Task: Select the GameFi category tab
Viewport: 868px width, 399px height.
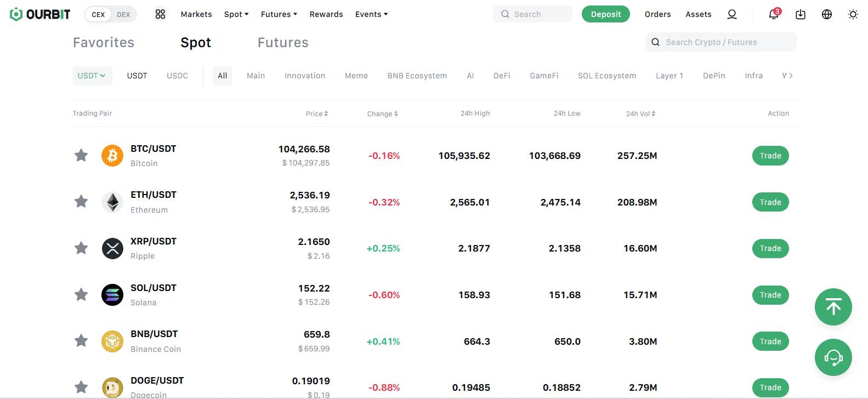Action: [544, 76]
